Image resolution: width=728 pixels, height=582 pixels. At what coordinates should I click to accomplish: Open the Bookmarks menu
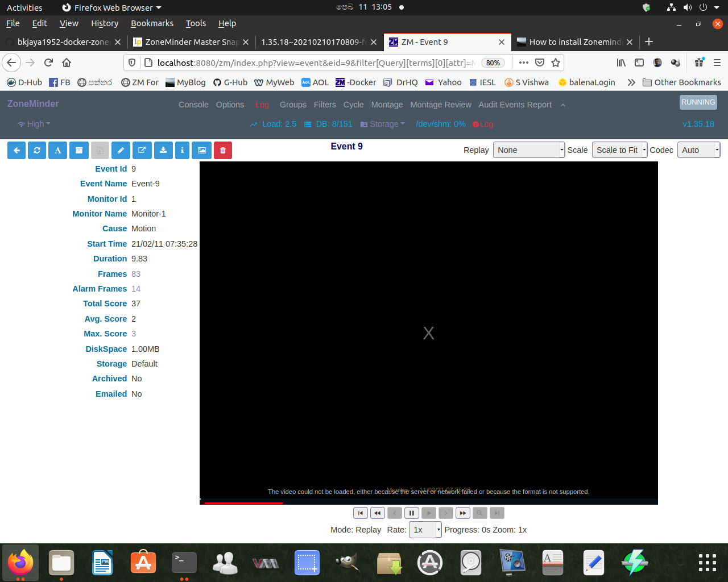click(x=152, y=23)
